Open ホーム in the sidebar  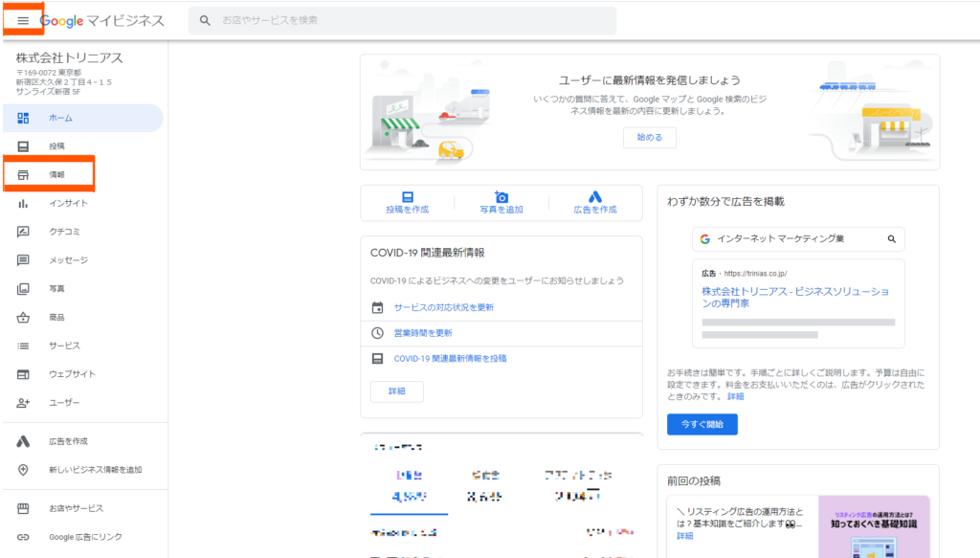[83, 118]
